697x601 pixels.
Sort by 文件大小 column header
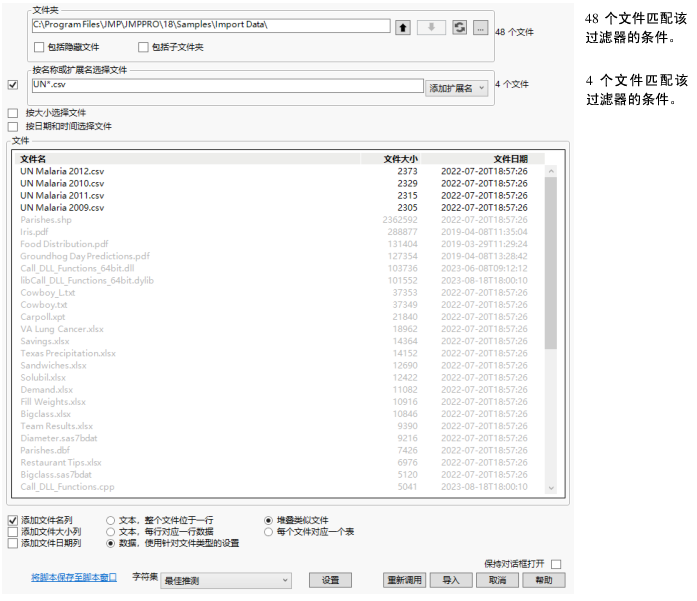[x=390, y=159]
